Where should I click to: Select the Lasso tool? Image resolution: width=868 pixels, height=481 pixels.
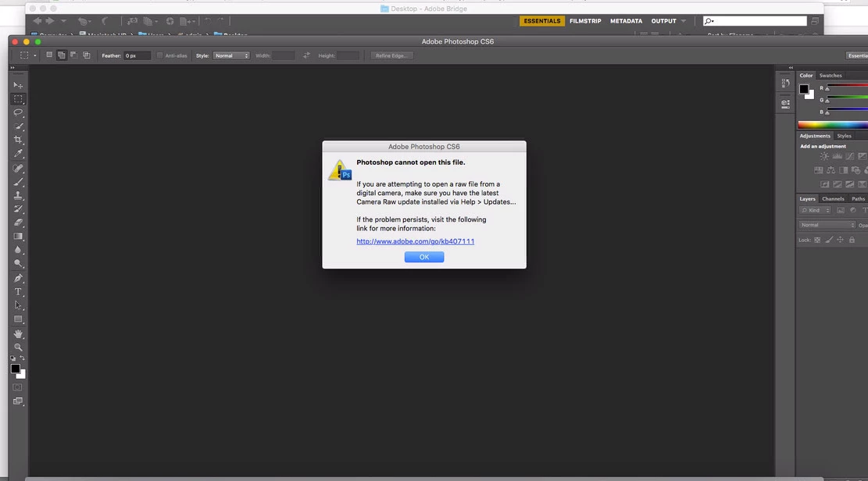pos(18,112)
